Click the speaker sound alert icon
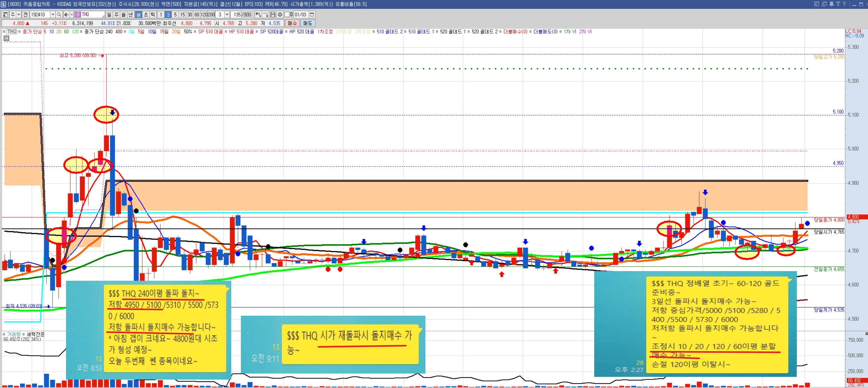 click(x=66, y=14)
